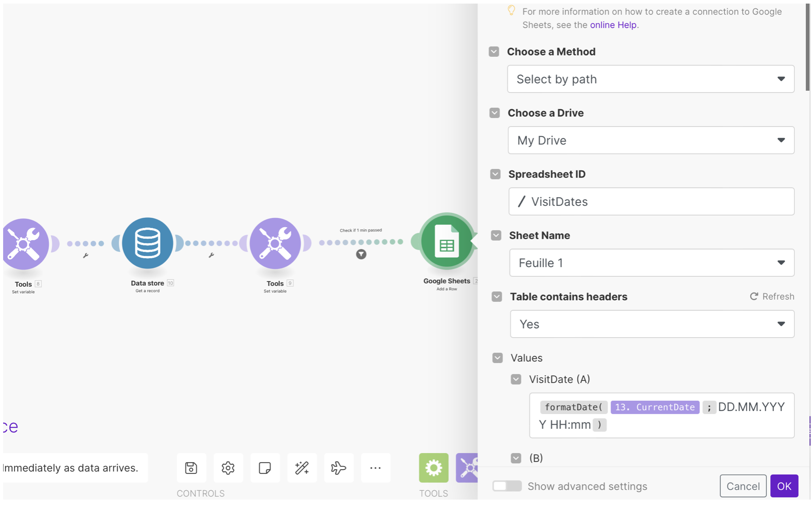The height and width of the screenshot is (509, 812).
Task: Toggle the VisitDate (A) checkbox
Action: [x=516, y=379]
